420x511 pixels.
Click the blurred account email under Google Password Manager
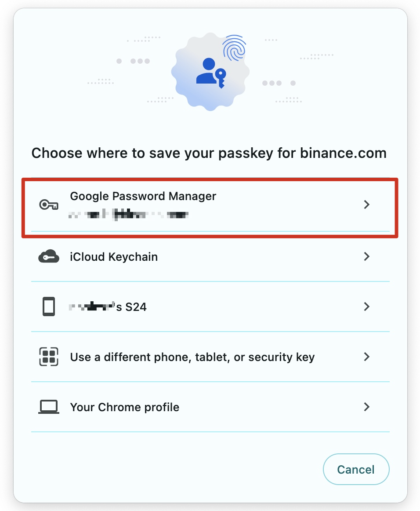129,215
